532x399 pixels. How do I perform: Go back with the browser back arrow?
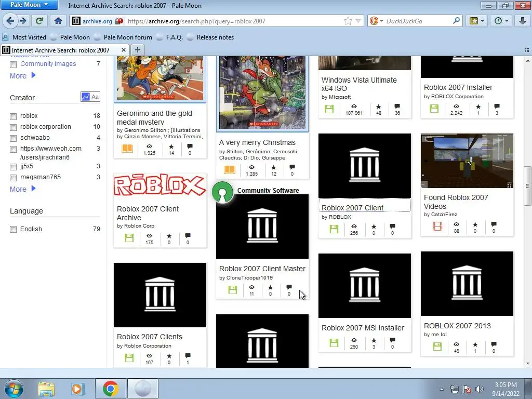pos(10,21)
